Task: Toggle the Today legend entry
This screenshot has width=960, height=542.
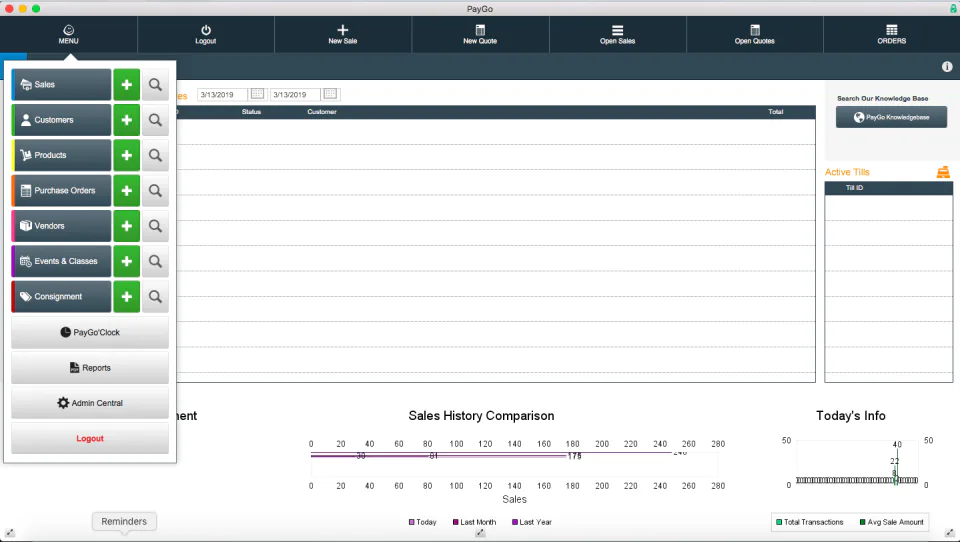Action: [422, 522]
